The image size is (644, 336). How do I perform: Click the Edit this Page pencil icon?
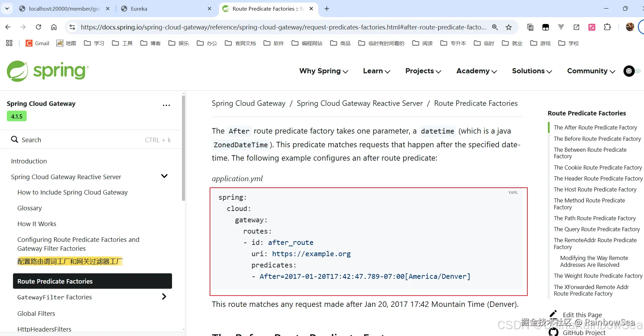coord(553,314)
